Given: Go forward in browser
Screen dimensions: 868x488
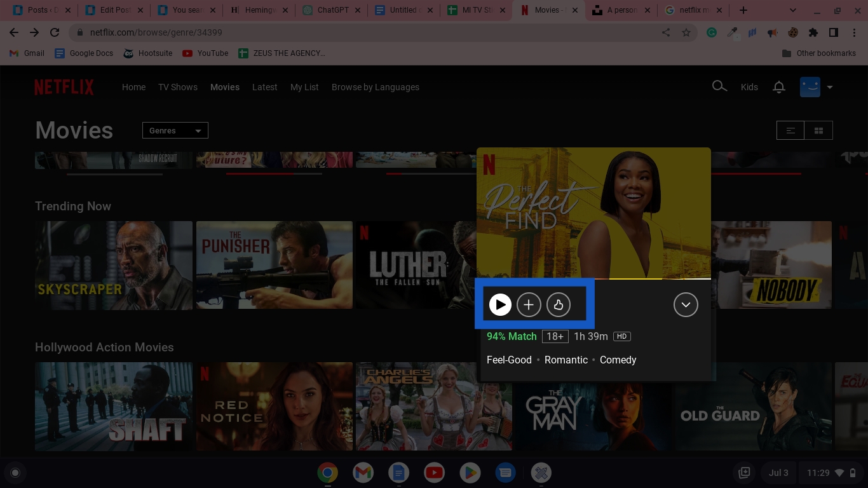Looking at the screenshot, I should [34, 32].
